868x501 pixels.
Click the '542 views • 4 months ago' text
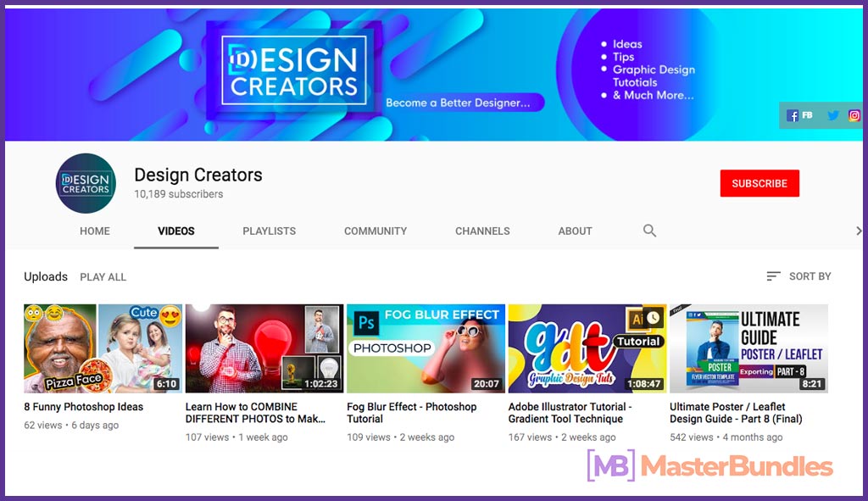pos(726,437)
